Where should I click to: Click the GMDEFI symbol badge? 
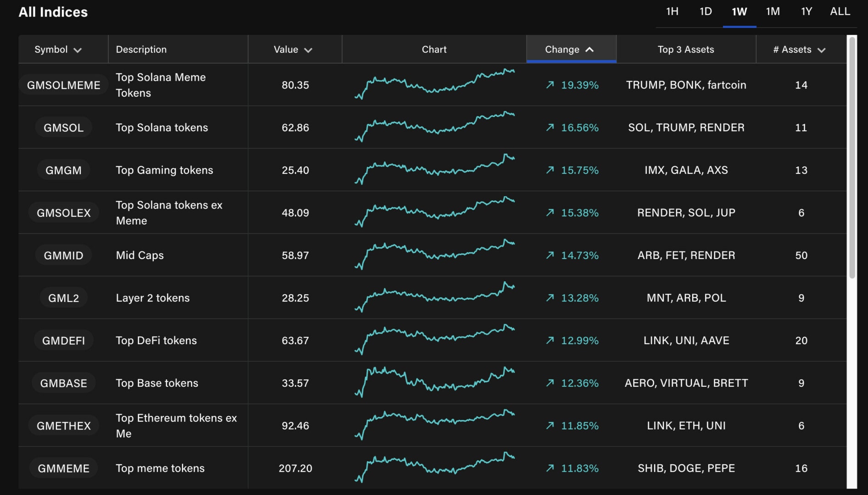pos(63,341)
